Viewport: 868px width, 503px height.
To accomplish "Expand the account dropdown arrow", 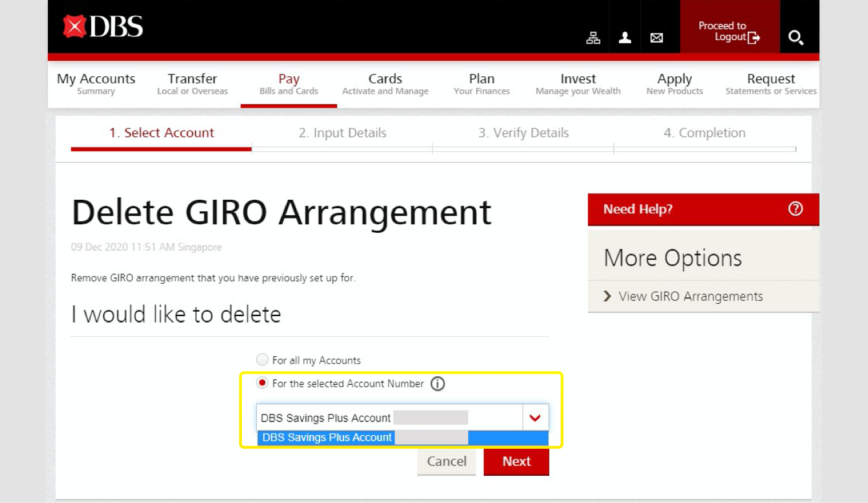I will [535, 418].
